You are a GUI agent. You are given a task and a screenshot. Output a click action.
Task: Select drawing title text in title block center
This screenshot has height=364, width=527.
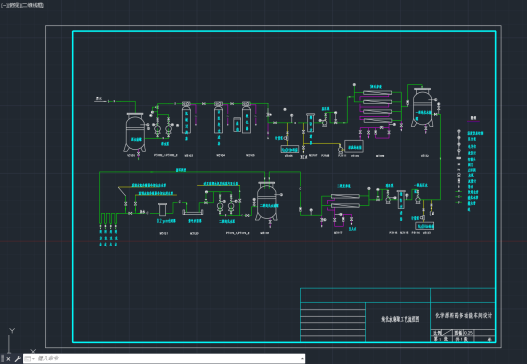click(400, 319)
